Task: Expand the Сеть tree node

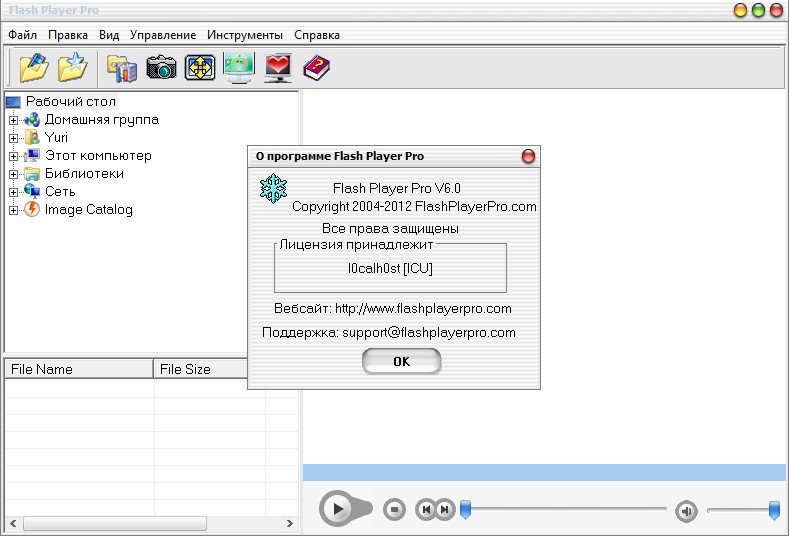Action: tap(14, 192)
